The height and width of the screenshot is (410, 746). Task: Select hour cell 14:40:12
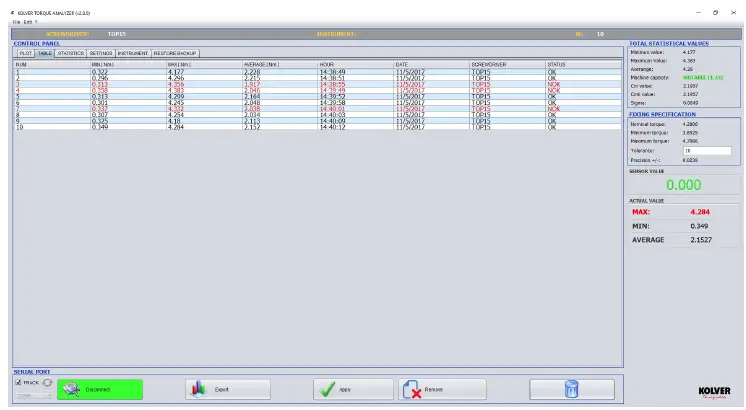point(356,127)
